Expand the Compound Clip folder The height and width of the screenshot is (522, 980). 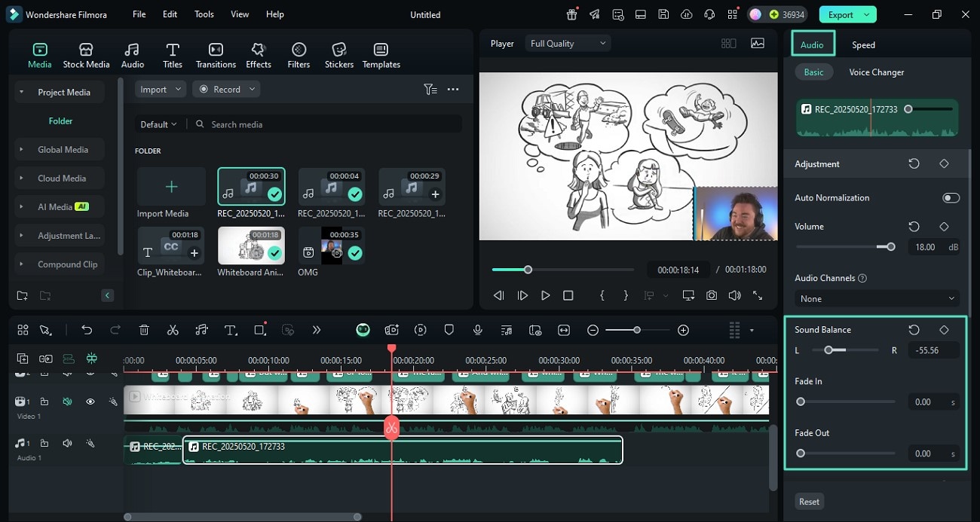point(60,264)
